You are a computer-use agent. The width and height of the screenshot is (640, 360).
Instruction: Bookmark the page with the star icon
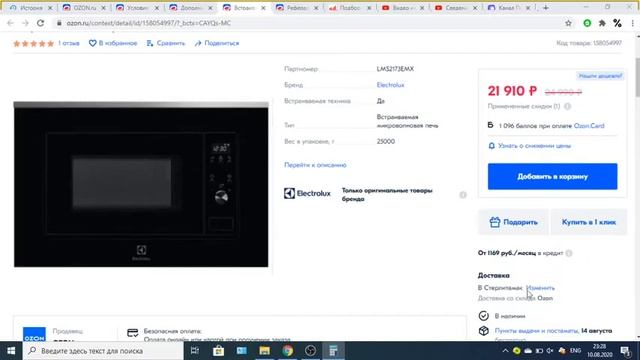568,23
